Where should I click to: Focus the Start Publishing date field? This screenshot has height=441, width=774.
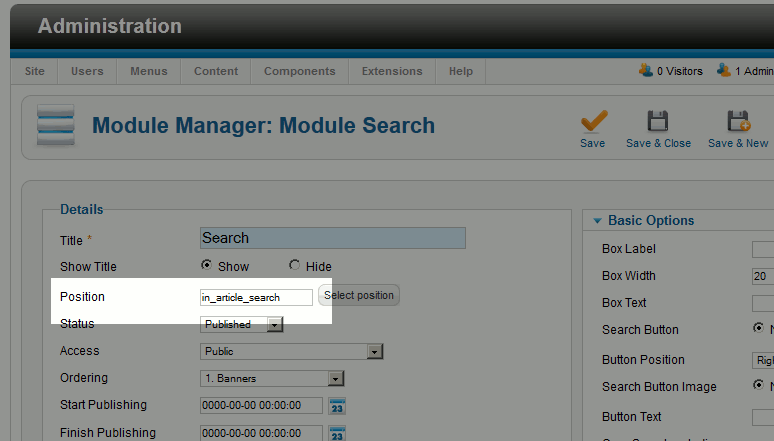click(x=261, y=405)
